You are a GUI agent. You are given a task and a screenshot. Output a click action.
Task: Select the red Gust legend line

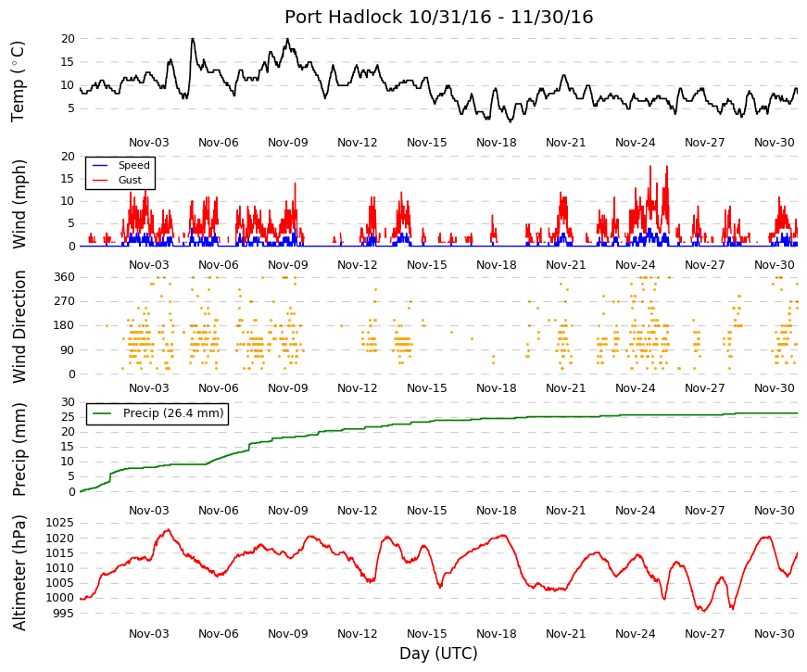(x=100, y=180)
